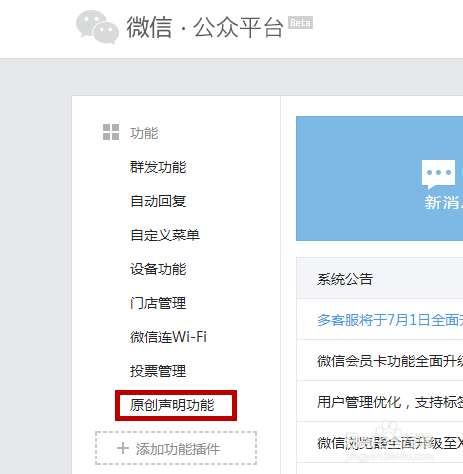Click the 微信·公众平台 title
The image size is (463, 474).
(x=205, y=27)
